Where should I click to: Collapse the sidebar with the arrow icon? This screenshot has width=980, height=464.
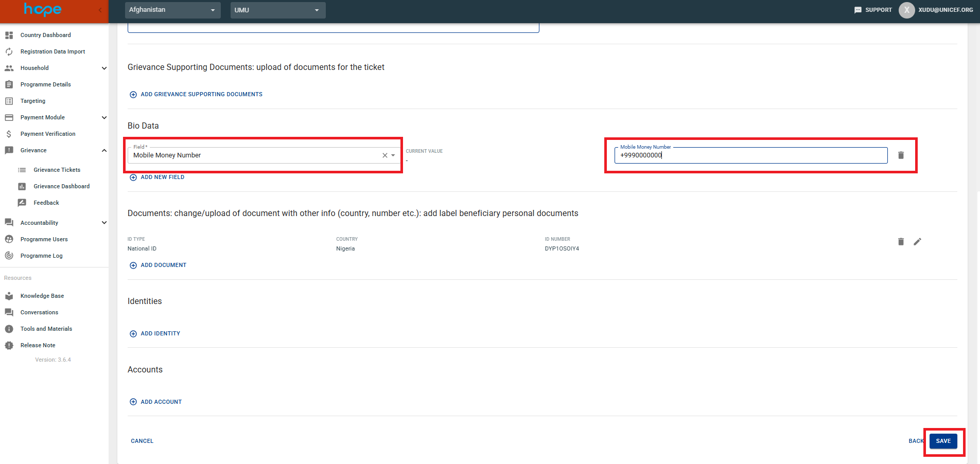tap(100, 10)
